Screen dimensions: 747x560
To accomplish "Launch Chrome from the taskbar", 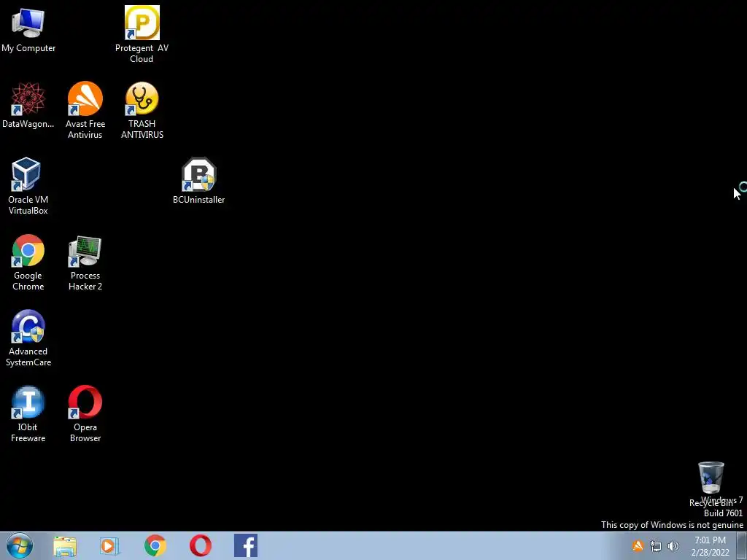I will [x=155, y=545].
